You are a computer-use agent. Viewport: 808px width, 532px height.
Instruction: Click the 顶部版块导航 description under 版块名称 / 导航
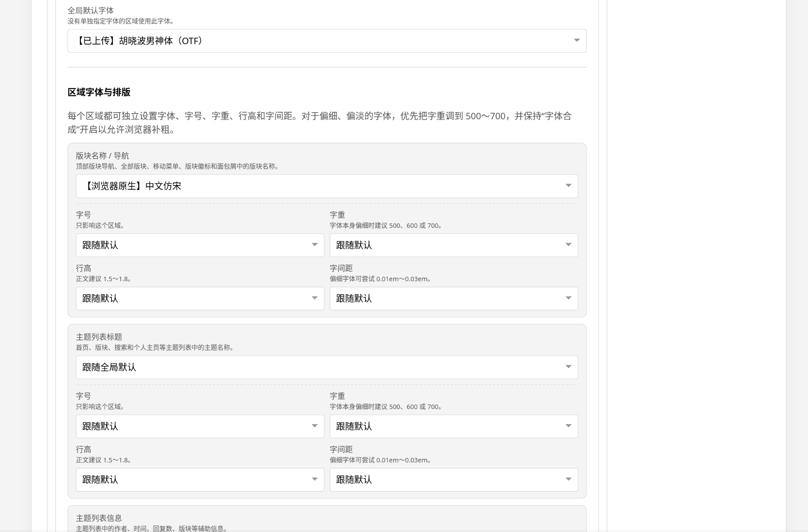178,166
